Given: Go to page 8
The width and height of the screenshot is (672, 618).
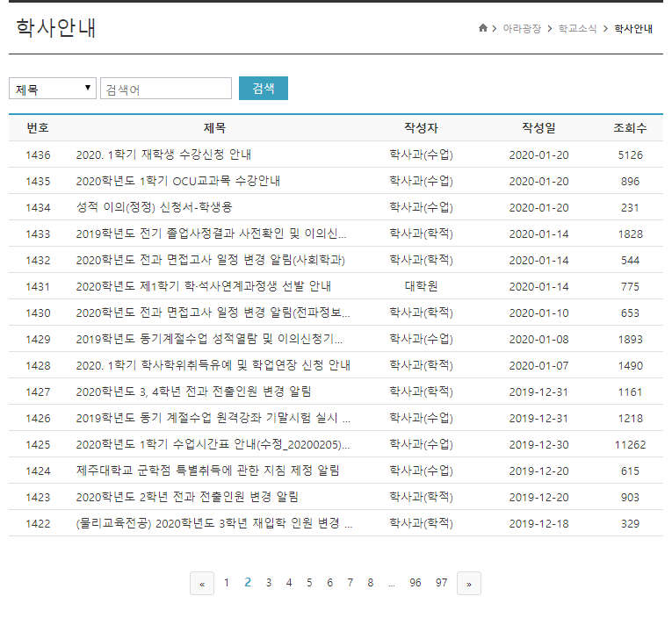Looking at the screenshot, I should pyautogui.click(x=371, y=583).
